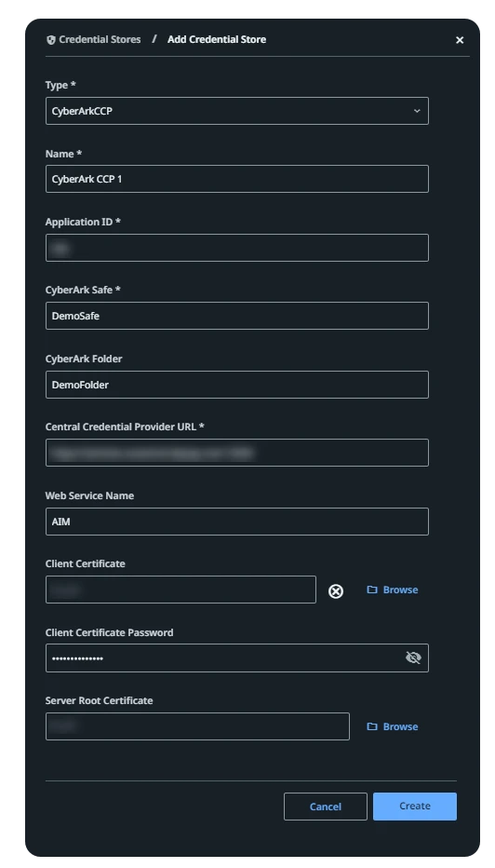495x868 pixels.
Task: Click the Credential Stores shield icon
Action: tap(51, 40)
